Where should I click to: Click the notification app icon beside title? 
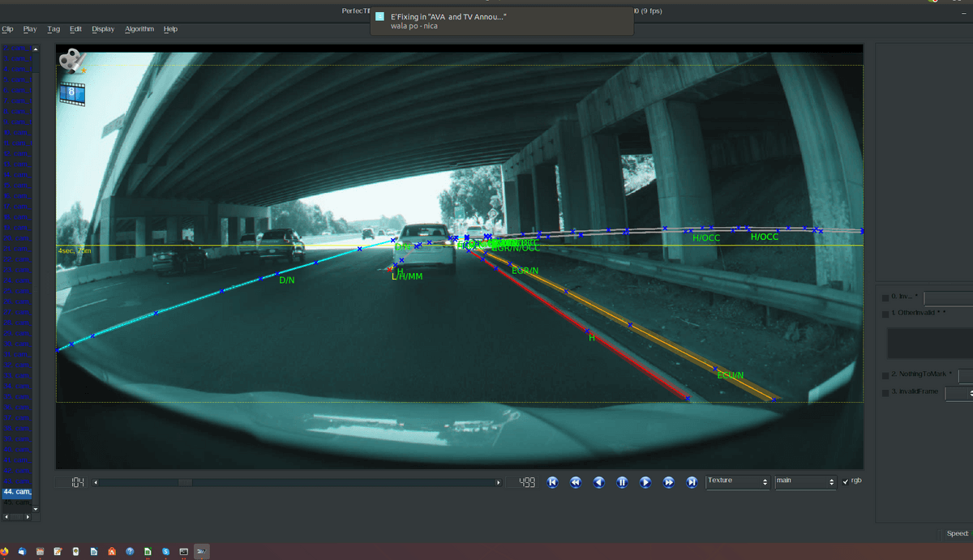379,16
